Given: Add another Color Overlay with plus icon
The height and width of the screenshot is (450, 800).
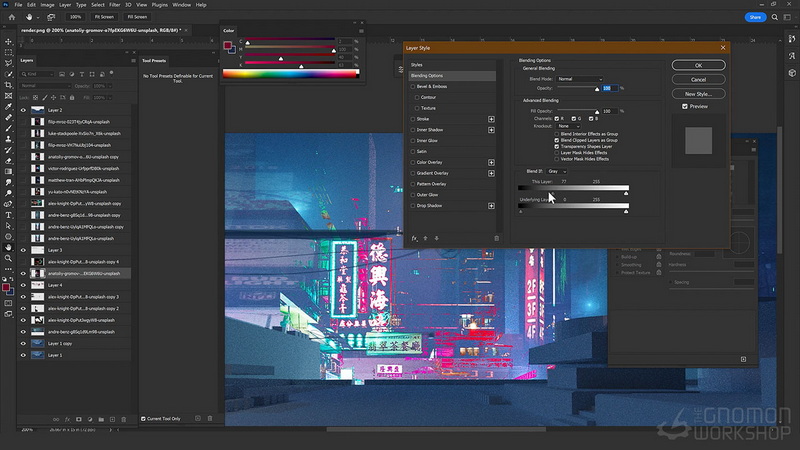Looking at the screenshot, I should (491, 162).
